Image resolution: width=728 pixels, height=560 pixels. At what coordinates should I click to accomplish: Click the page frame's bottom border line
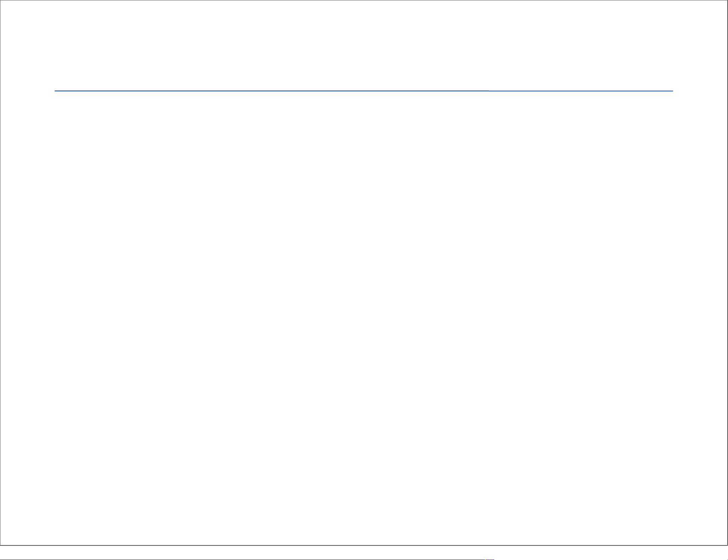[x=364, y=545]
